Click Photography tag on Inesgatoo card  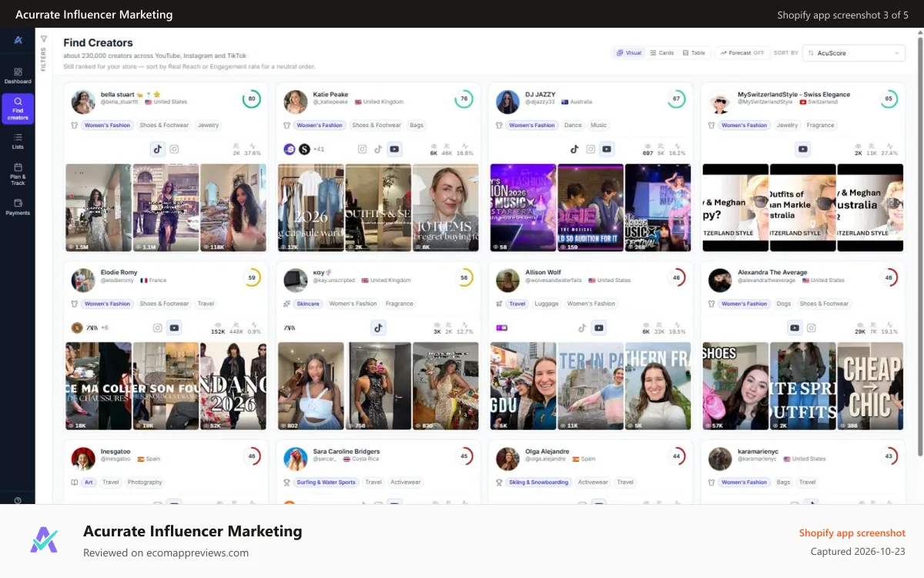(x=145, y=482)
